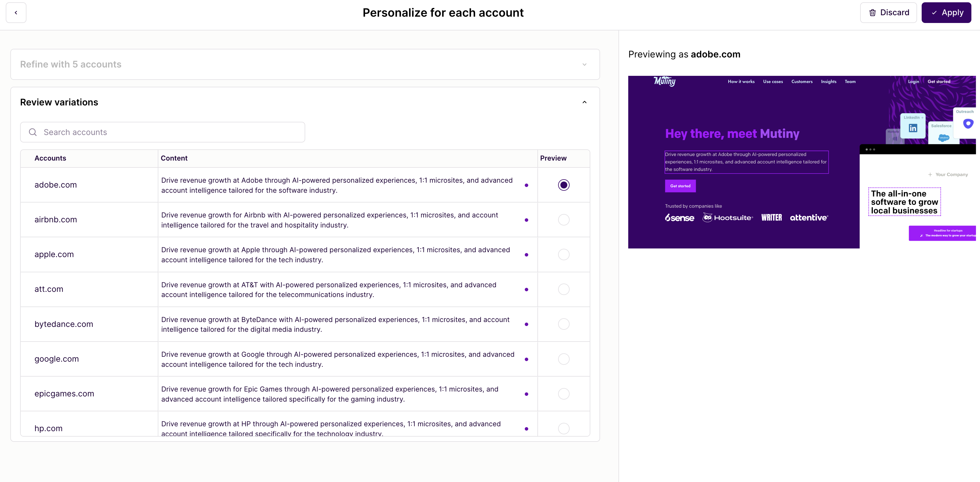Image resolution: width=980 pixels, height=482 pixels.
Task: Open Insights in preview nav
Action: pos(829,81)
